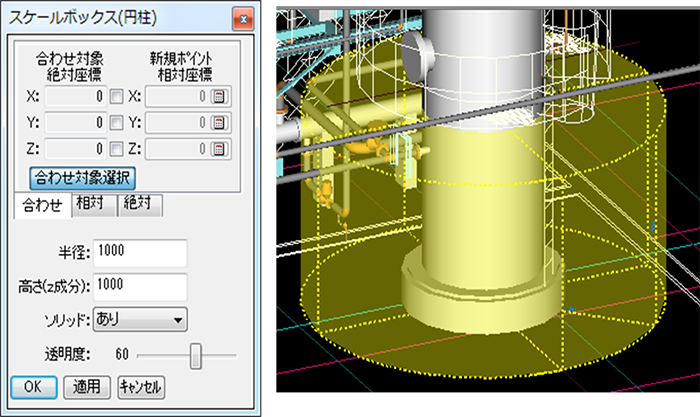The height and width of the screenshot is (417, 700).
Task: Open calculator icon for new point X
Action: 220,97
